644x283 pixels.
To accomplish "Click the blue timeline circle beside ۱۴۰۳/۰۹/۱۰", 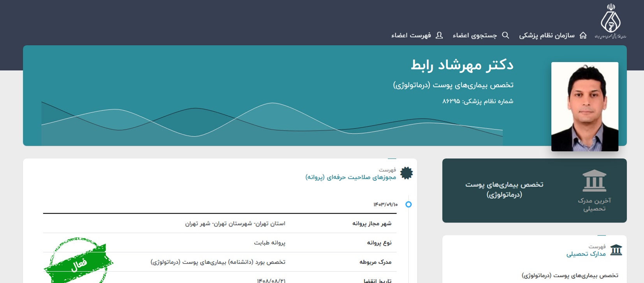I will tap(408, 204).
